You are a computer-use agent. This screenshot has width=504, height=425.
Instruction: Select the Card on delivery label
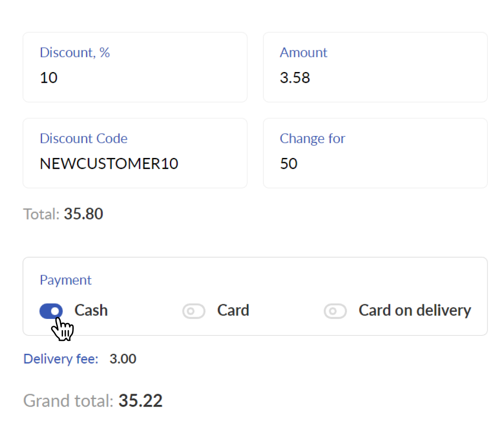point(415,310)
